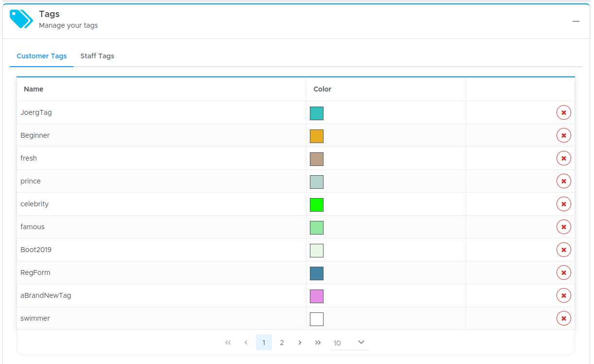This screenshot has width=594, height=364.
Task: Click the Color column header
Action: coord(386,89)
